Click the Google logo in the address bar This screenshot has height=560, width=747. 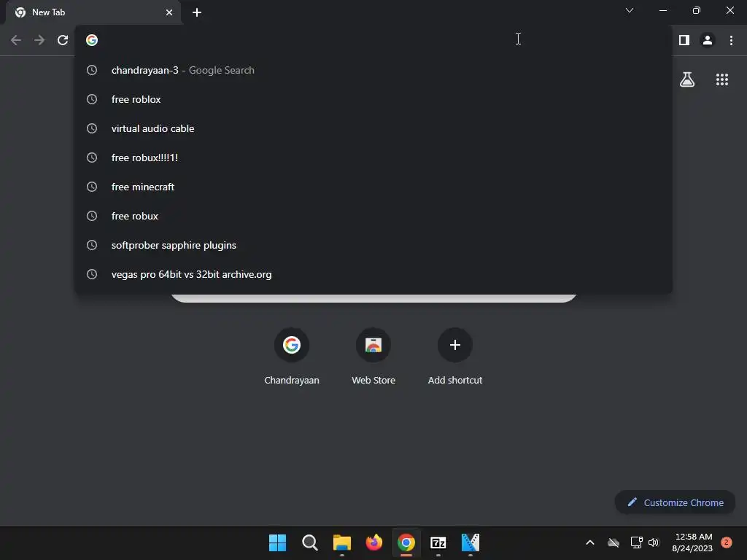click(x=92, y=40)
